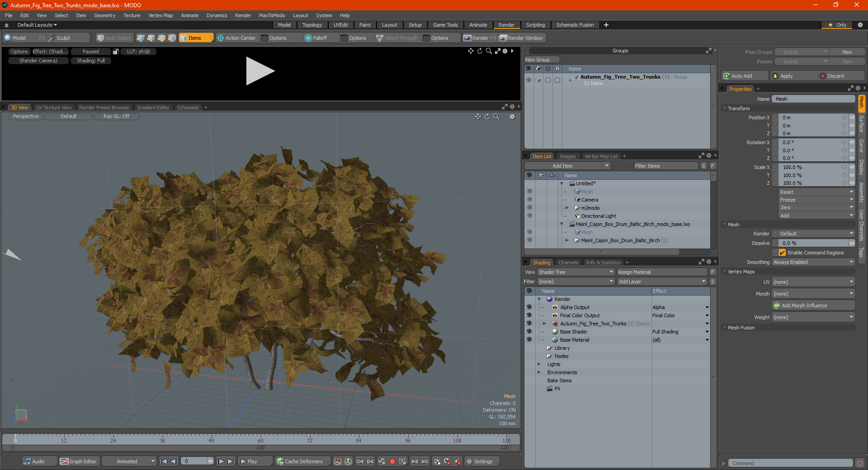Screen dimensions: 868x470
Task: Open Render Default dropdown in Mesh properties
Action: tap(816, 234)
